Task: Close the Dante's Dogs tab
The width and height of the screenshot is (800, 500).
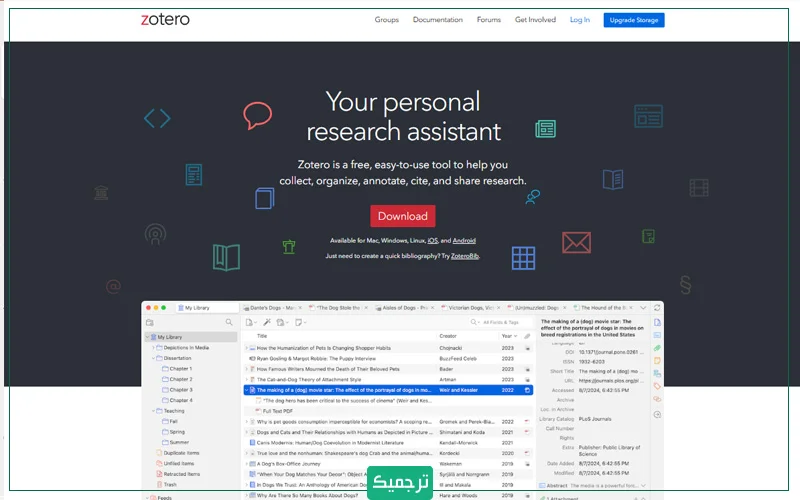Action: (x=300, y=308)
